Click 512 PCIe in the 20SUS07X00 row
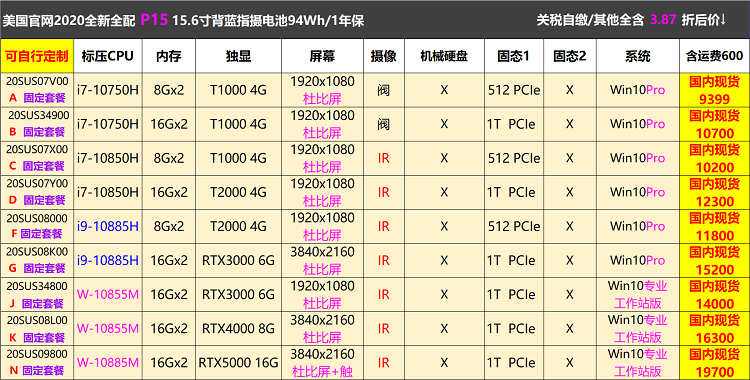 [x=514, y=158]
